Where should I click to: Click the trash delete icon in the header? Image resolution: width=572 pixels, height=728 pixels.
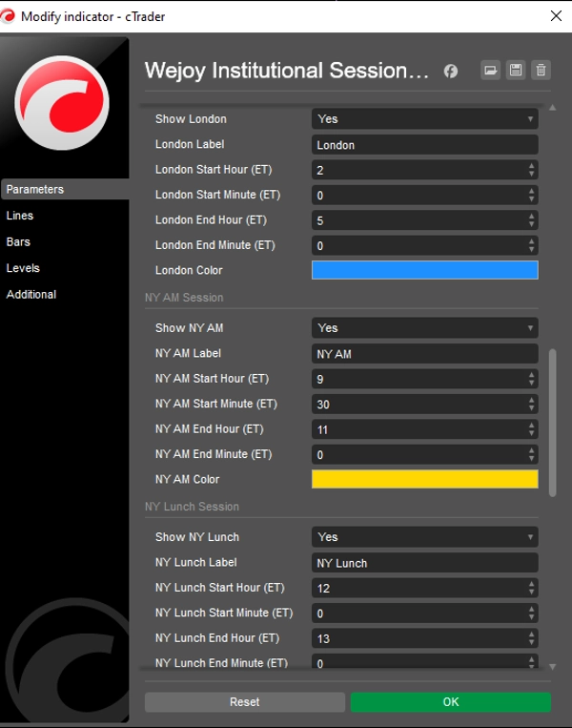541,70
